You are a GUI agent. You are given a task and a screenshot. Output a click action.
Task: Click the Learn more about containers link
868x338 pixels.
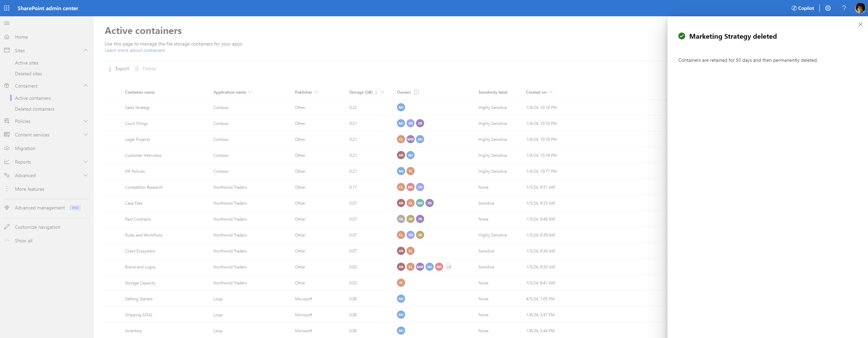(x=135, y=50)
